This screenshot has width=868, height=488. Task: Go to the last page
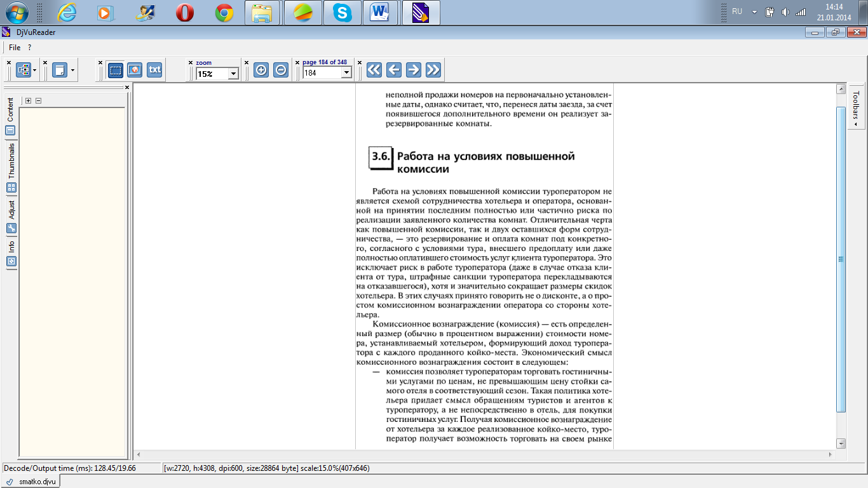[x=433, y=70]
